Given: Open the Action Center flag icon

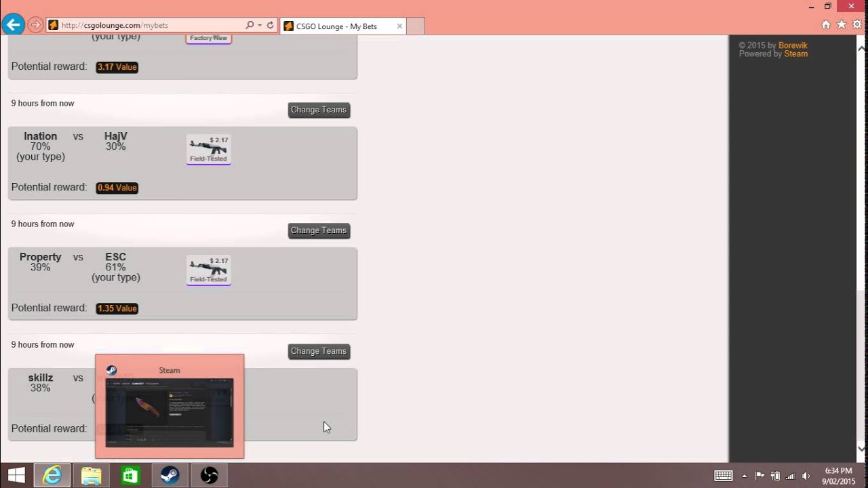Looking at the screenshot, I should coord(760,476).
